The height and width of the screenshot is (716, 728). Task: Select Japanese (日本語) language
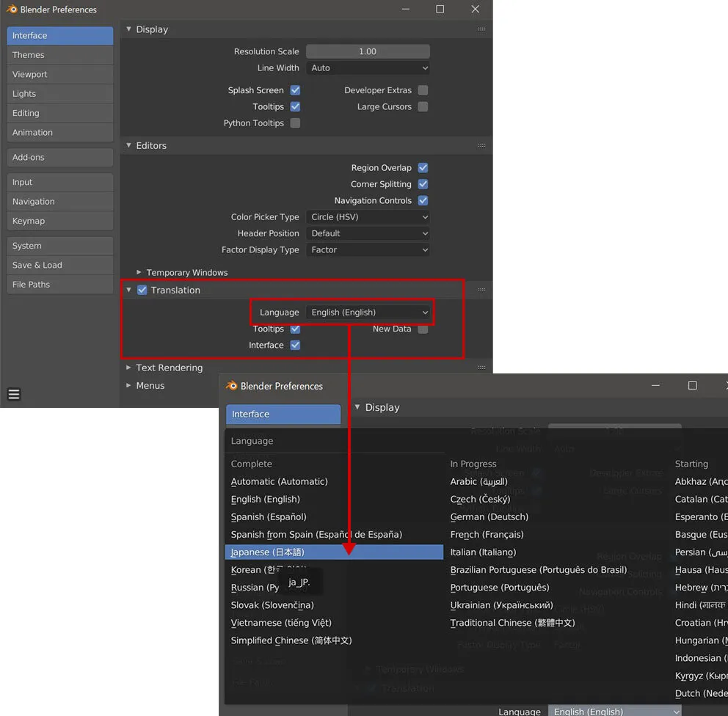coord(334,552)
